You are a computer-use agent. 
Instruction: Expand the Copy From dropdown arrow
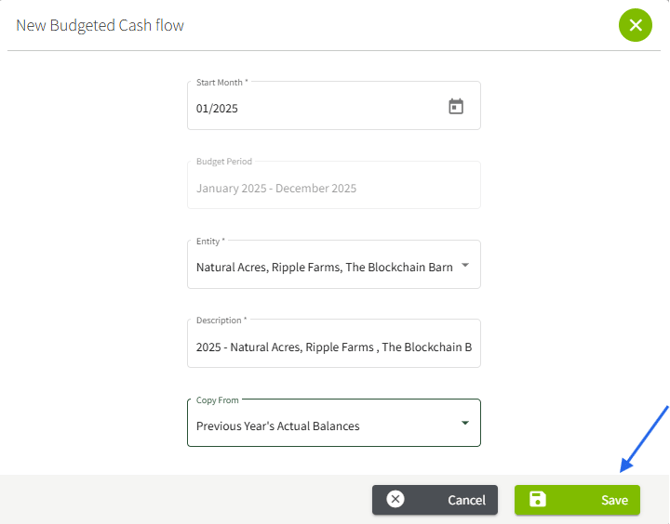click(x=465, y=423)
